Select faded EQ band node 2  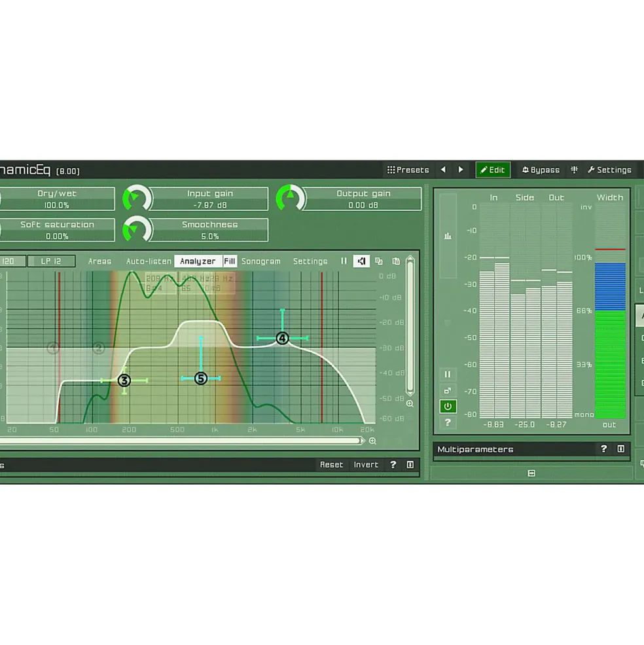(x=98, y=348)
